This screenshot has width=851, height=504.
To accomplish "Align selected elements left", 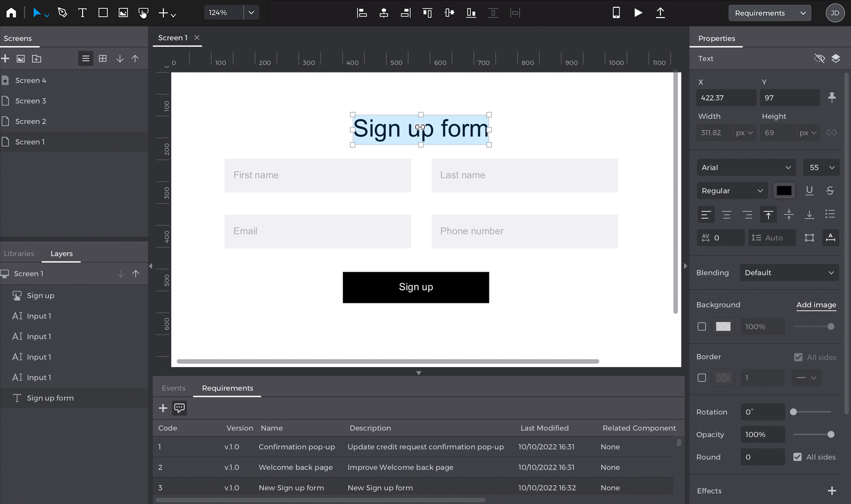I will point(362,12).
